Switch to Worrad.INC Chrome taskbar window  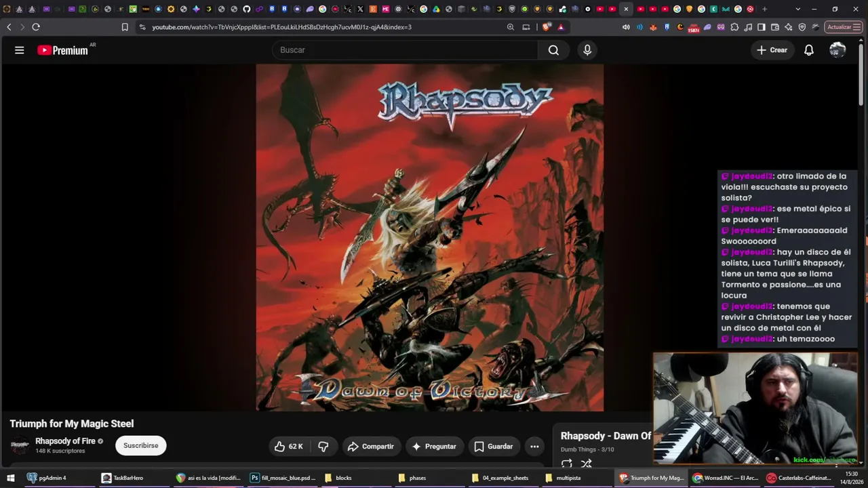pos(724,478)
